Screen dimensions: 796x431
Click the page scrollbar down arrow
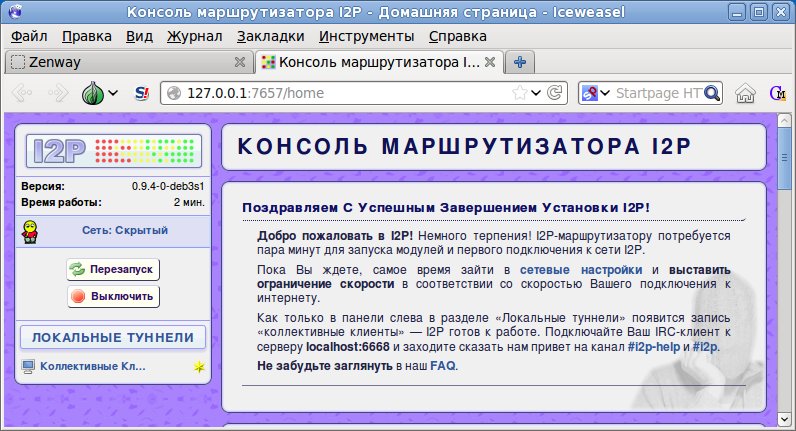784,419
